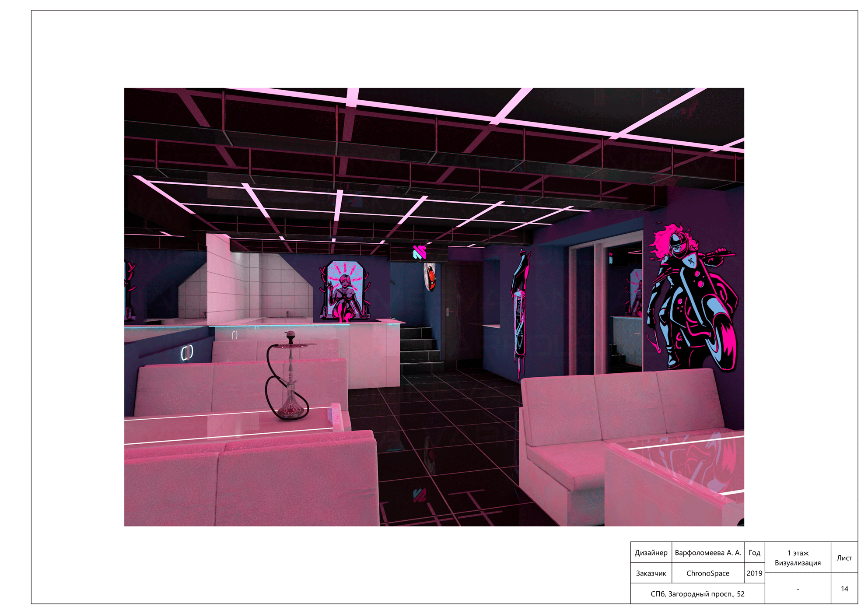The height and width of the screenshot is (614, 868).
Task: Click the dash value under the sheet title
Action: click(x=798, y=589)
